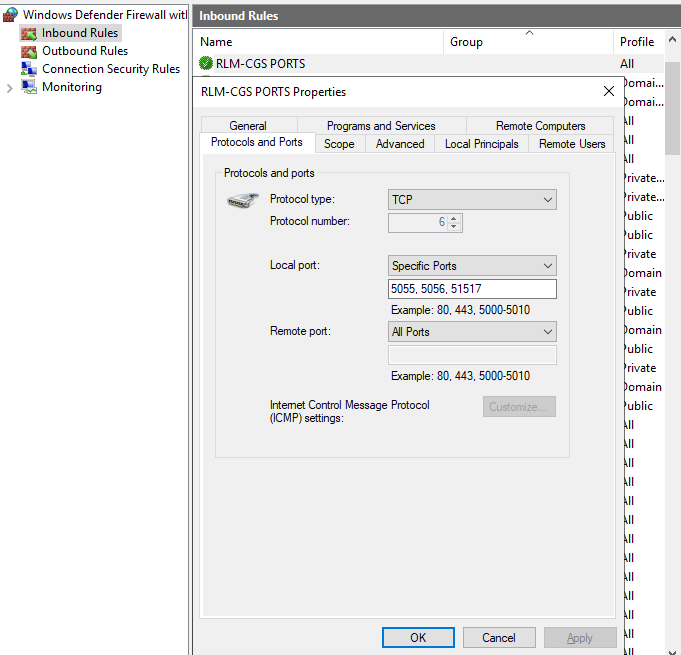The image size is (681, 655).
Task: Click the Windows Defender Firewall root icon
Action: [11, 15]
